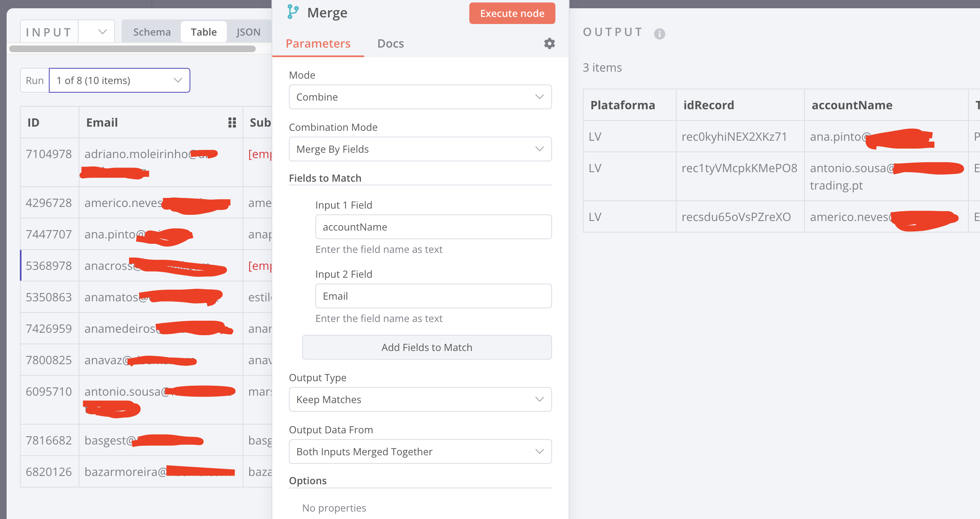Switch input view to Schema

pos(152,32)
